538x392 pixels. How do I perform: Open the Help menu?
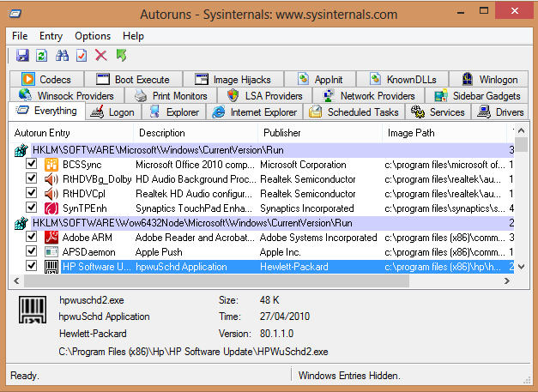pos(133,36)
